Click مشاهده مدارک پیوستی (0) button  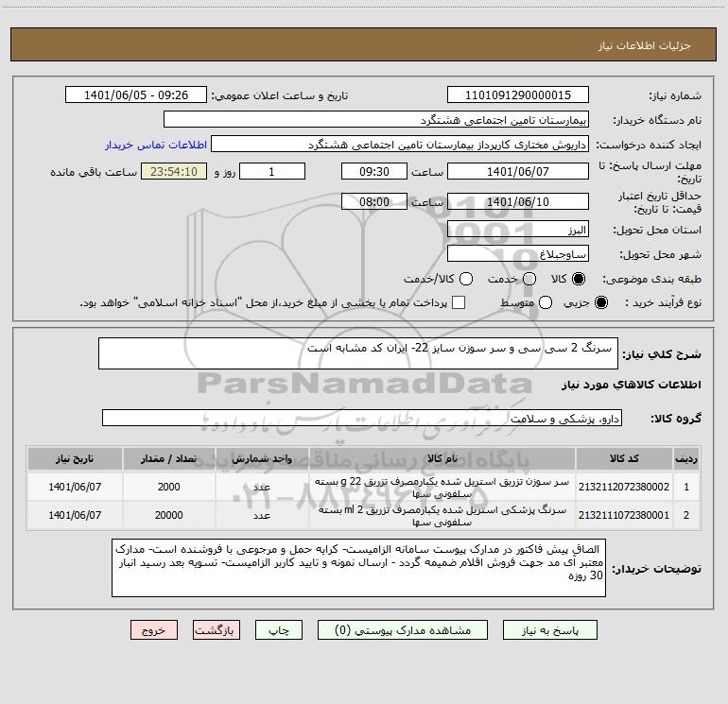(x=403, y=630)
